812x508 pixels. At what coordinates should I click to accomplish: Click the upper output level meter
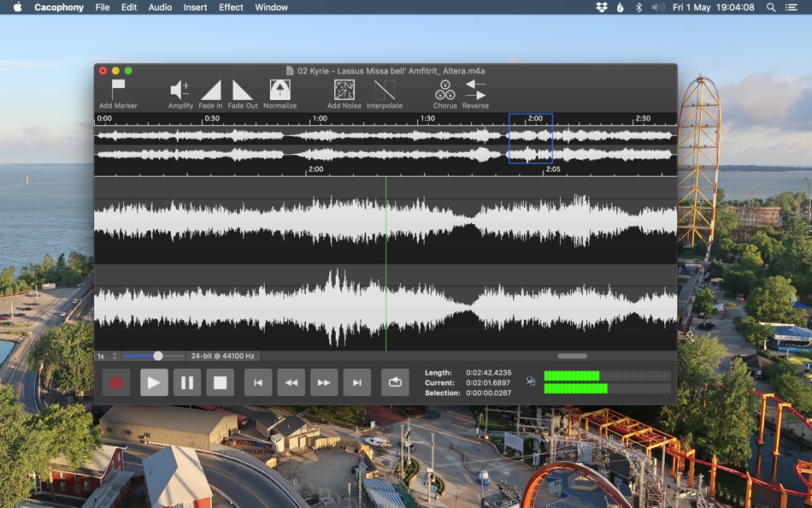click(x=607, y=375)
